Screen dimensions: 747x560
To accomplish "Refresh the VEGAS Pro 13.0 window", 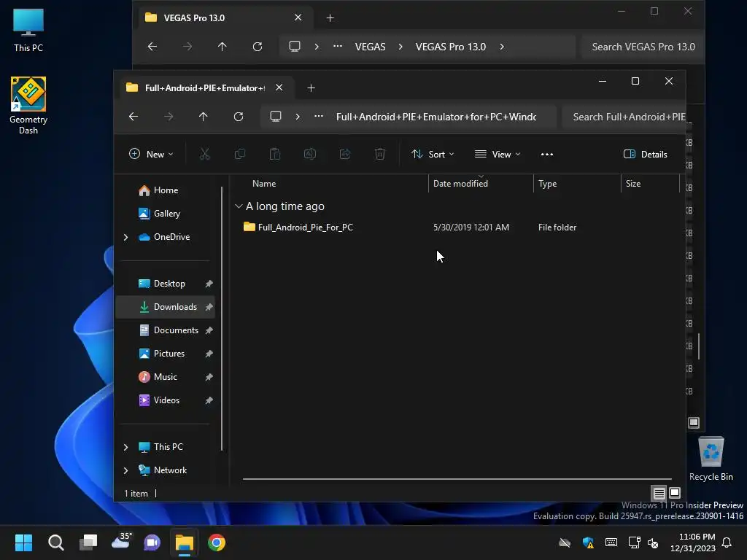I will point(258,47).
